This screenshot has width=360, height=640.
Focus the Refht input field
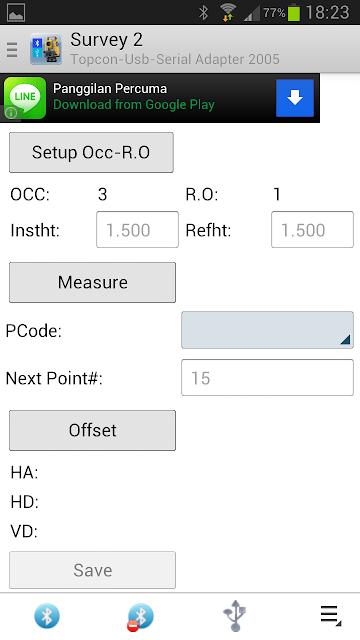[312, 229]
